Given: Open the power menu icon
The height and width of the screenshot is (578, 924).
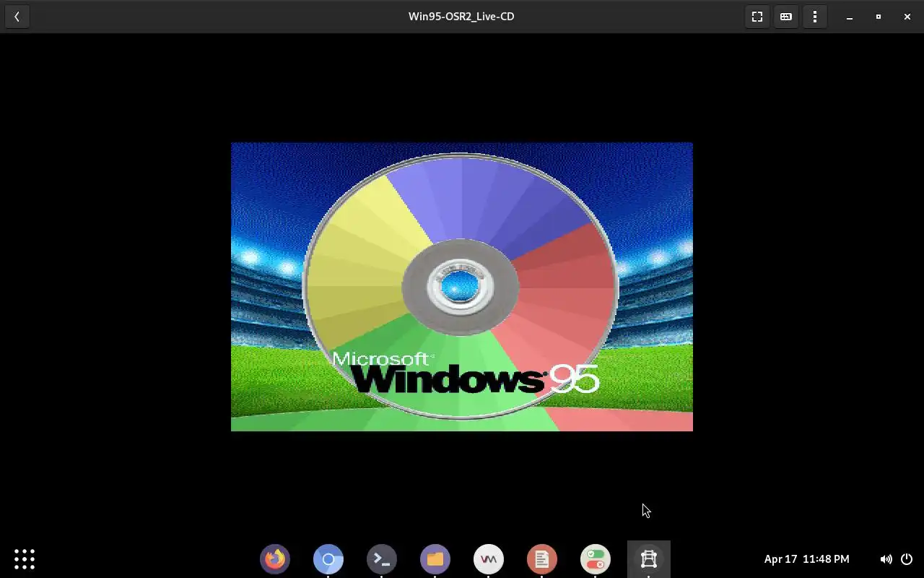Looking at the screenshot, I should point(907,559).
